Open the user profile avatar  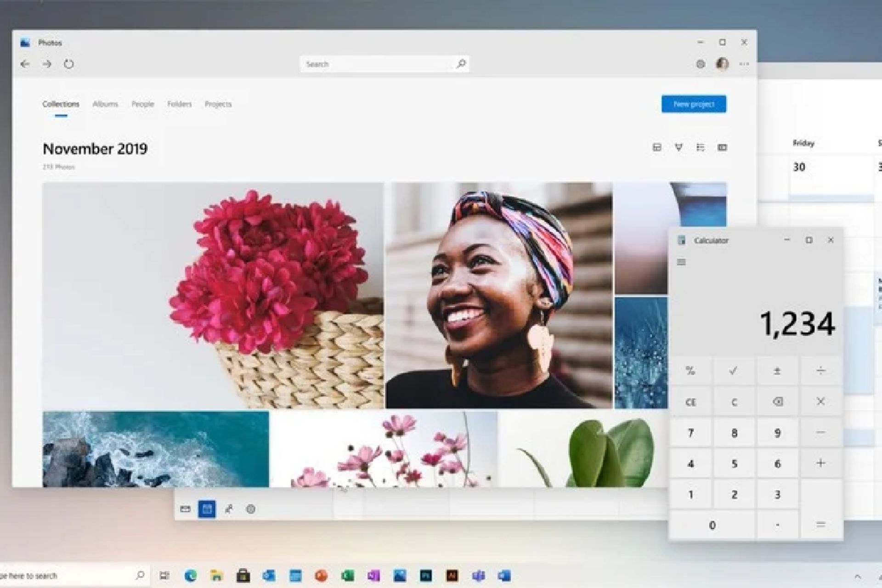[x=722, y=64]
